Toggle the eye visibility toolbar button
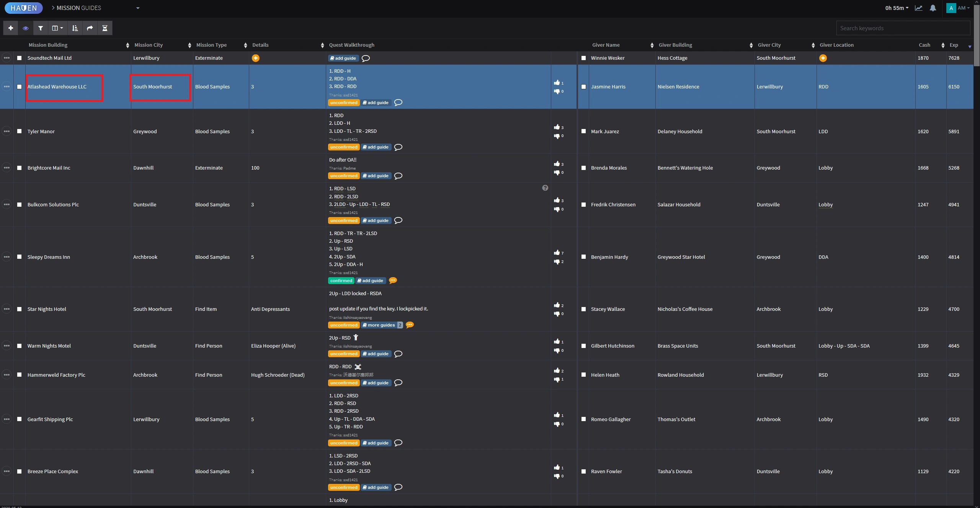The height and width of the screenshot is (508, 980). pos(26,28)
